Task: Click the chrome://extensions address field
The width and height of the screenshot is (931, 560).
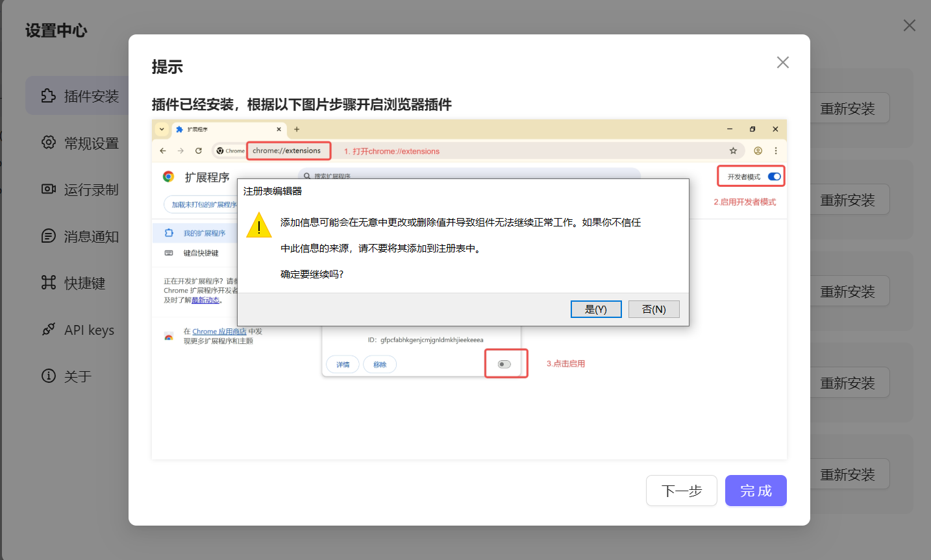Action: (287, 151)
